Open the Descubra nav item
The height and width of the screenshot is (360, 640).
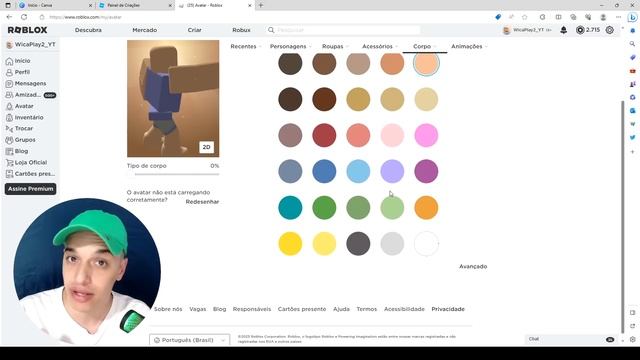point(88,30)
